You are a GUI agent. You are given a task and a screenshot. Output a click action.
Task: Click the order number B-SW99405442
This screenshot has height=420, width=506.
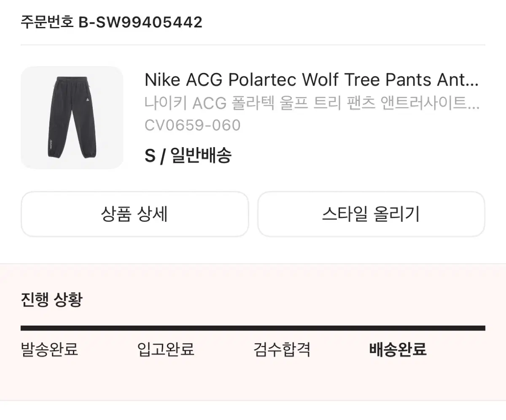(x=112, y=22)
